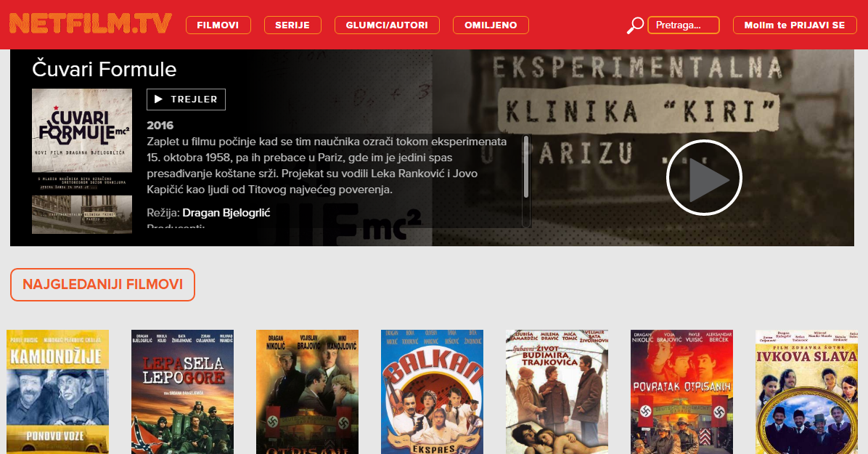Open the Balkan Ekspres poster
Image resolution: width=868 pixels, height=454 pixels.
click(433, 392)
